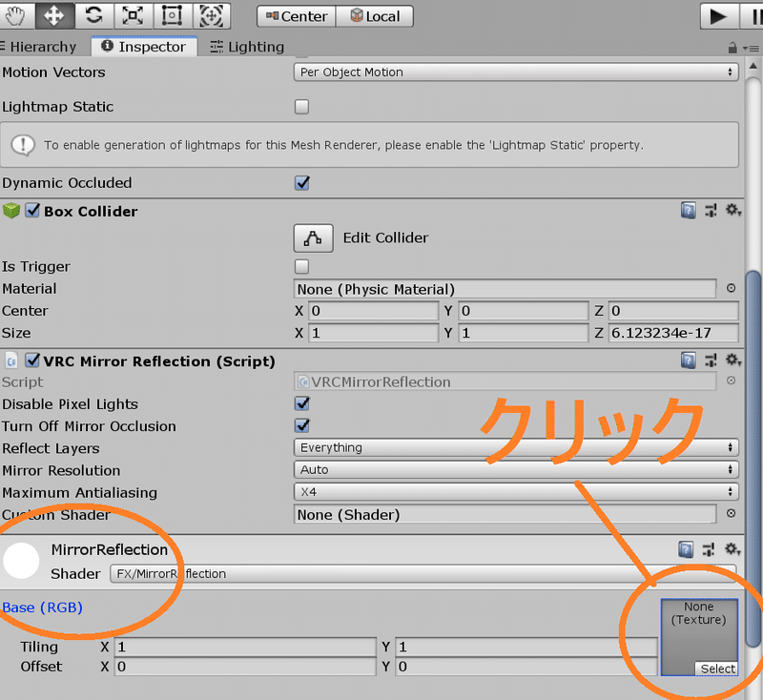
Task: Toggle Turn Off Mirror Occlusion checkbox
Action: (301, 425)
